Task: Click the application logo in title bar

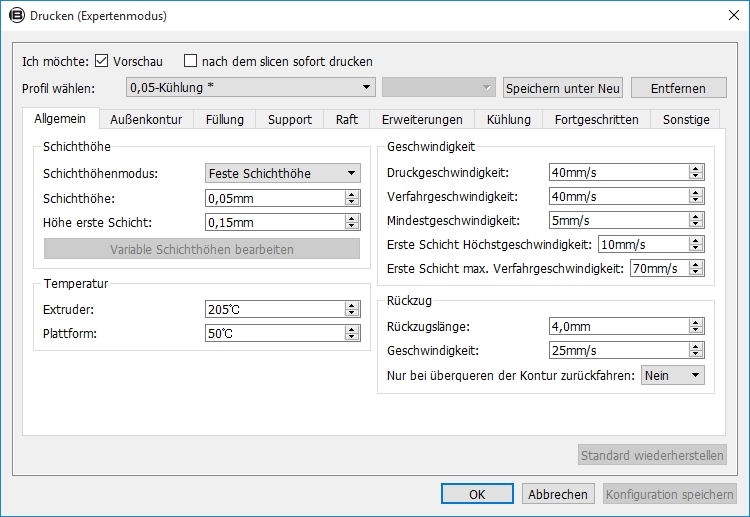Action: point(17,15)
